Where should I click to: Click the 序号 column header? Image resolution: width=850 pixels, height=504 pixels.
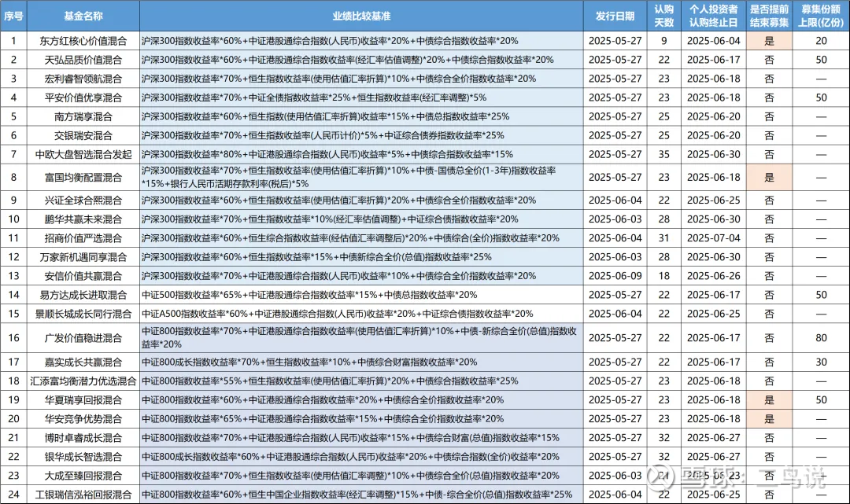click(13, 16)
